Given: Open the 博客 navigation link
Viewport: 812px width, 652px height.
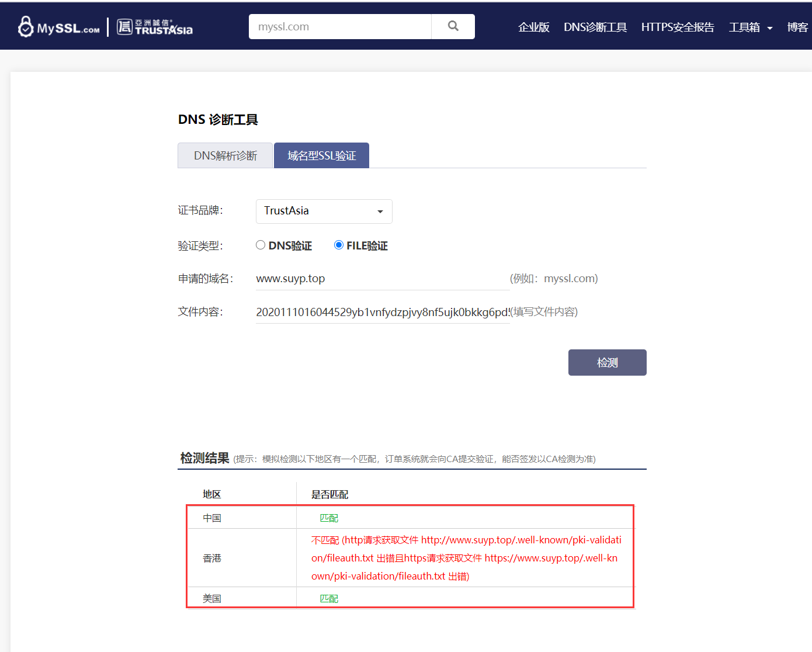Looking at the screenshot, I should (797, 27).
